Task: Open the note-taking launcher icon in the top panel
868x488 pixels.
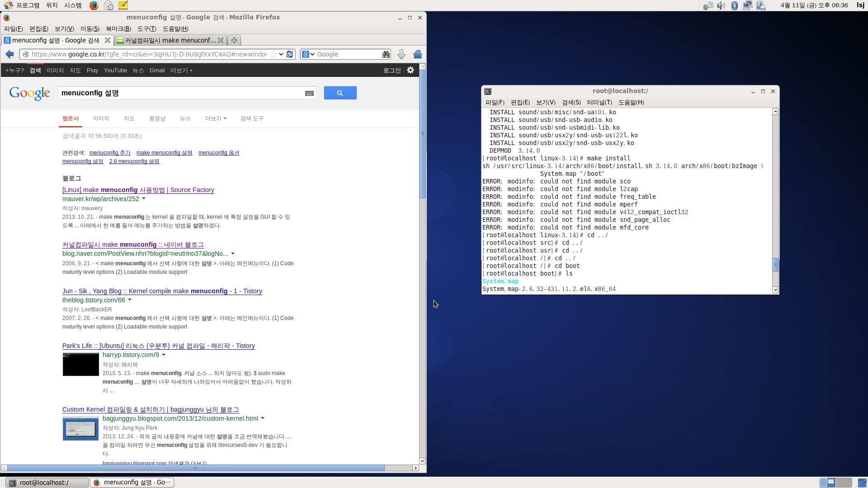Action: point(123,5)
